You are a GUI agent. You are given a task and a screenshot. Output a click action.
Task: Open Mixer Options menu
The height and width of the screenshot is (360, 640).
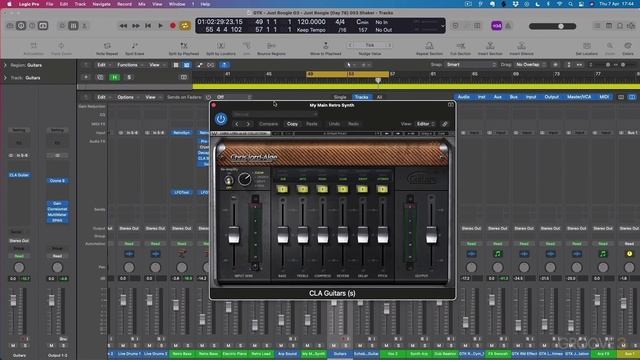pos(127,97)
